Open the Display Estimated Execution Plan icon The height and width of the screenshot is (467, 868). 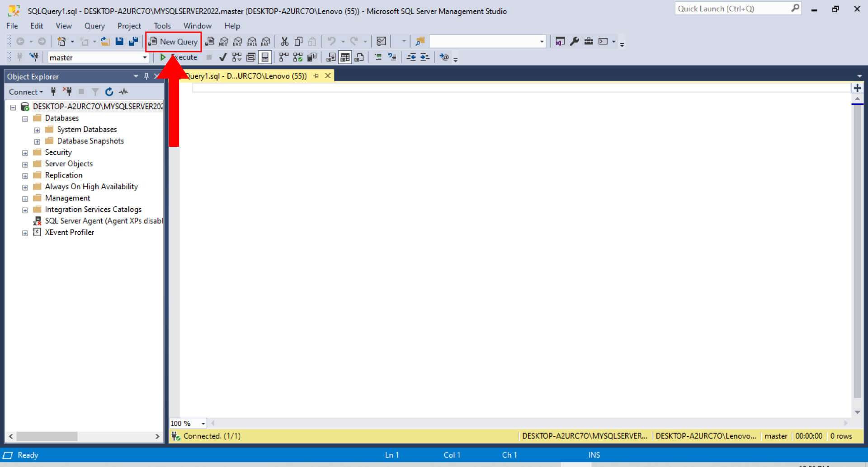pos(236,57)
